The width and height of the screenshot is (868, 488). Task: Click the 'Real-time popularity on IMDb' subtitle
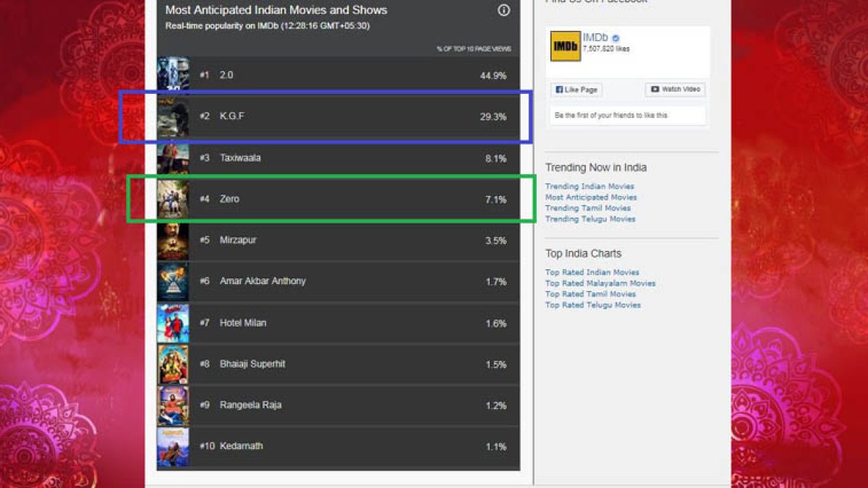coord(268,26)
